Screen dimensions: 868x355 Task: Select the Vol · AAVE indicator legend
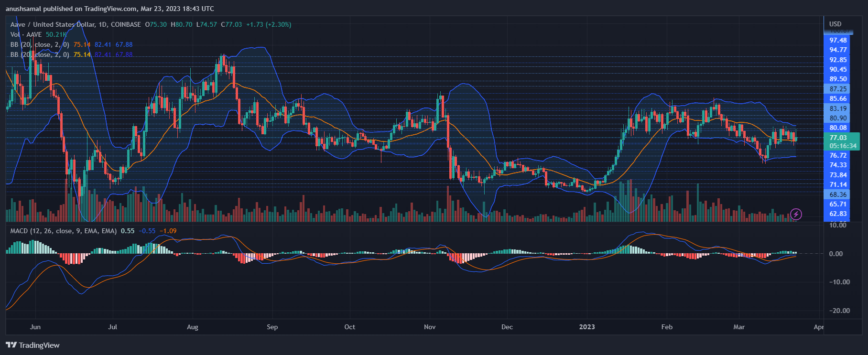[26, 34]
